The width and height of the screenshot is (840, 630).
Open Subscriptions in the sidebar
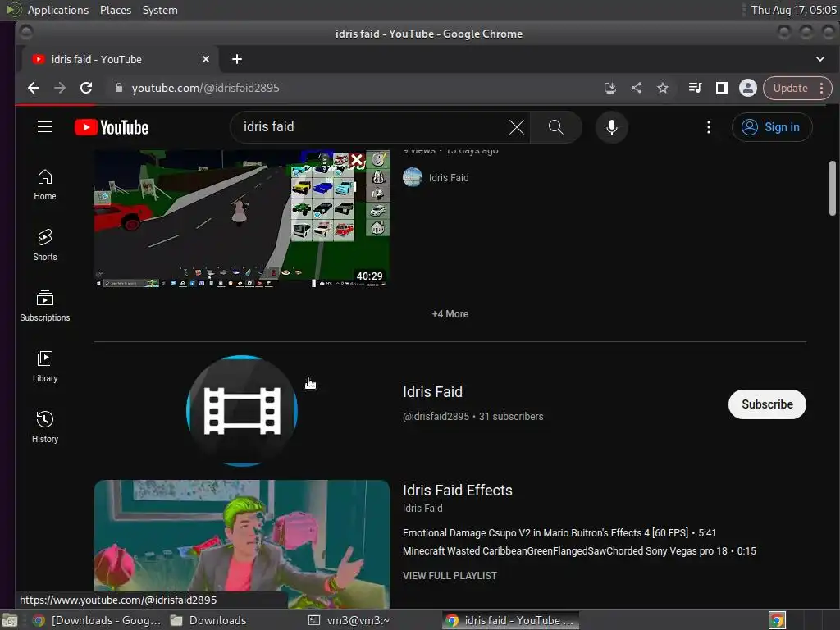45,306
